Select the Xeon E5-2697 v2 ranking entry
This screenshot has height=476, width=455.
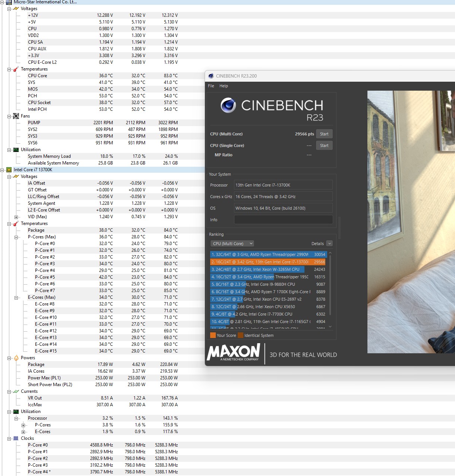(268, 299)
